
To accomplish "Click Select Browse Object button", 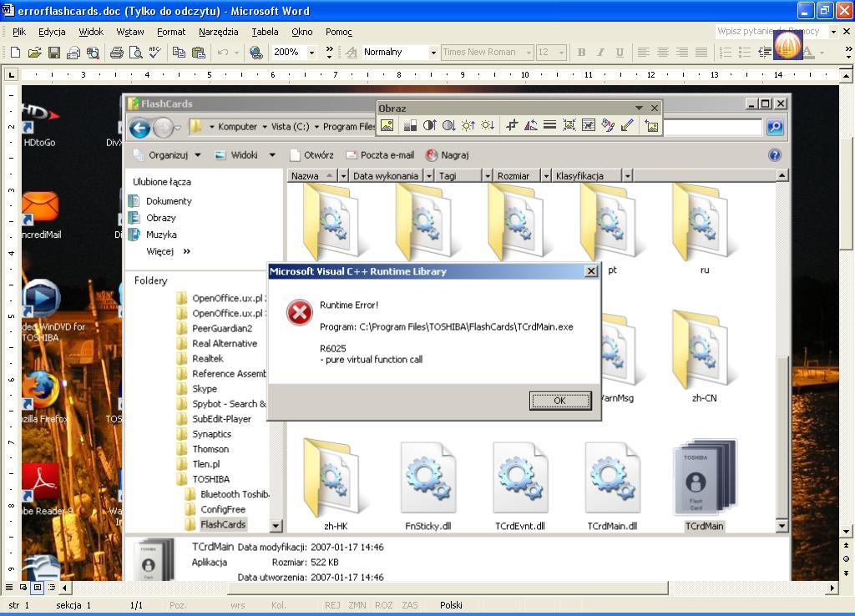I will 847,558.
